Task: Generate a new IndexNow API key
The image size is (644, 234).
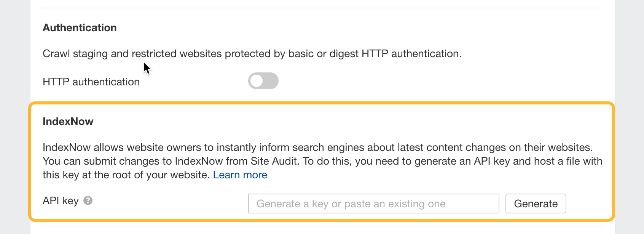Action: coord(535,204)
